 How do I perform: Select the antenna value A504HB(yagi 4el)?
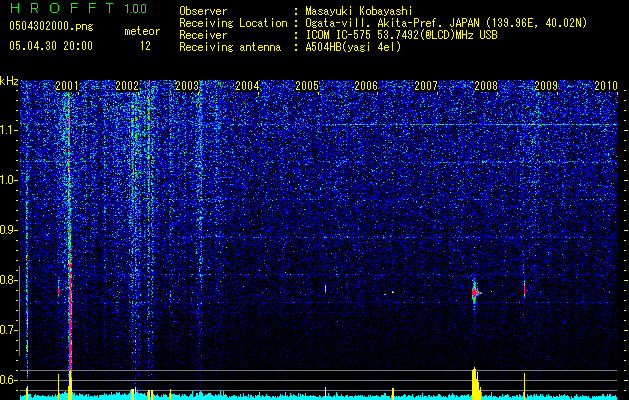(x=353, y=47)
